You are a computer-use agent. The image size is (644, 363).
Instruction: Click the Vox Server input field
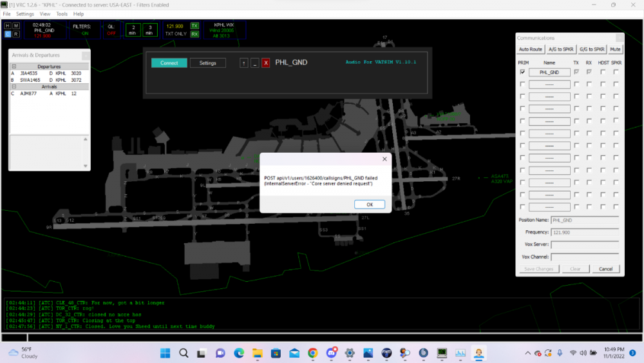click(x=584, y=244)
